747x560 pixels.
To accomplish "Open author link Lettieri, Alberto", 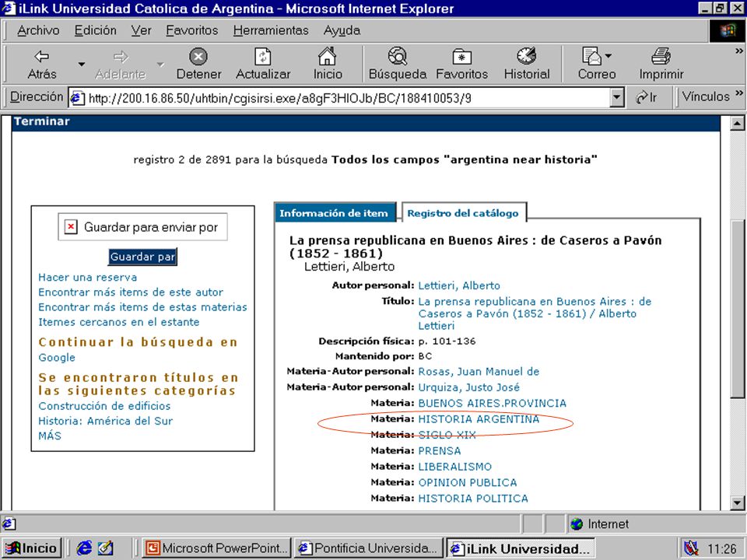I will click(459, 285).
